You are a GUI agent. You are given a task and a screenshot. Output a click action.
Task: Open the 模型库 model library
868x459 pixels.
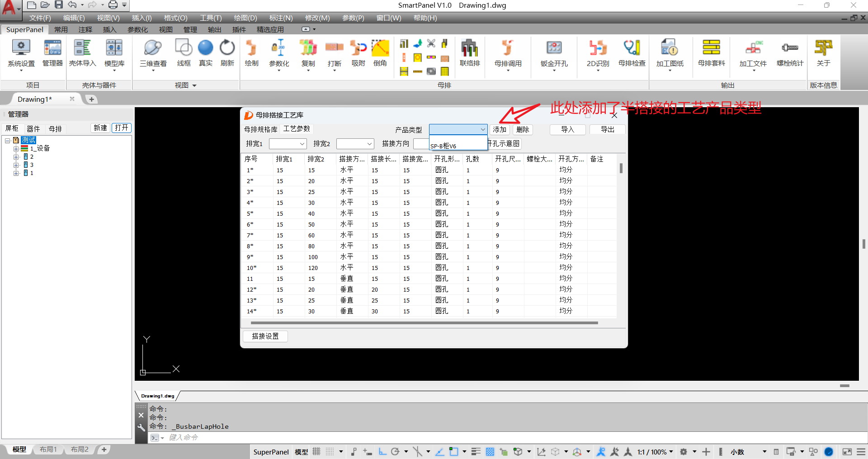(114, 54)
